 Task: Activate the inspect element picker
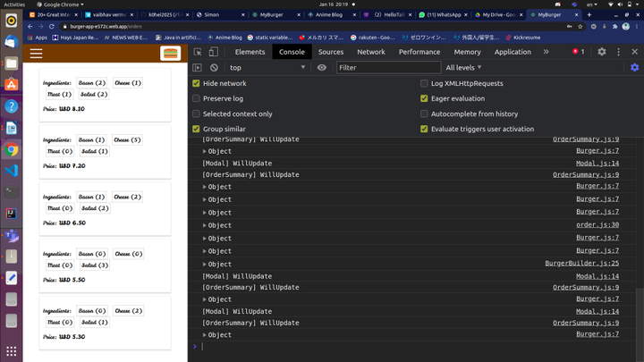(x=198, y=52)
